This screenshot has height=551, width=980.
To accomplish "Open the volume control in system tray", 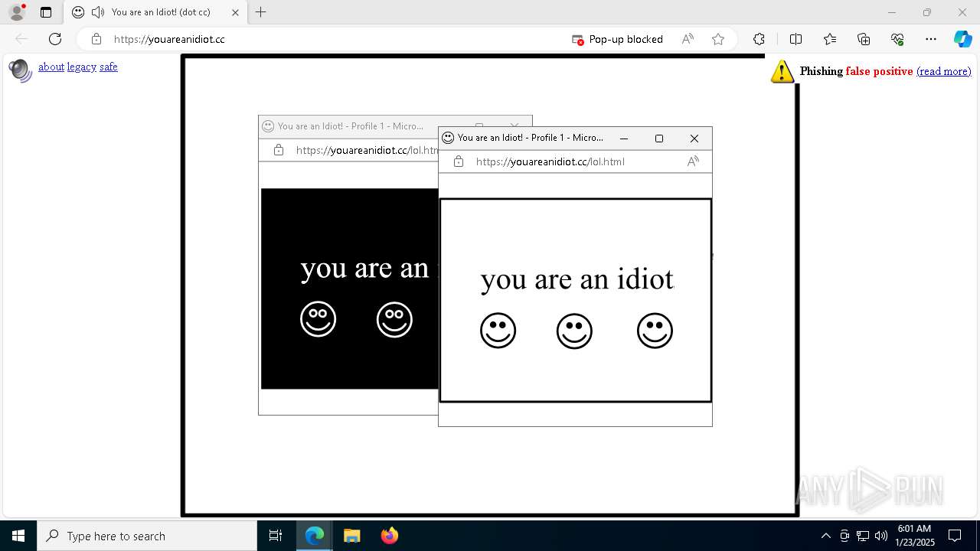I will click(x=881, y=536).
